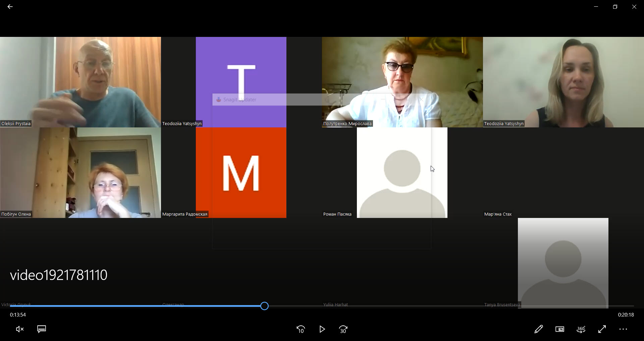This screenshot has height=341, width=644.
Task: Skip back 10 seconds
Action: 301,329
